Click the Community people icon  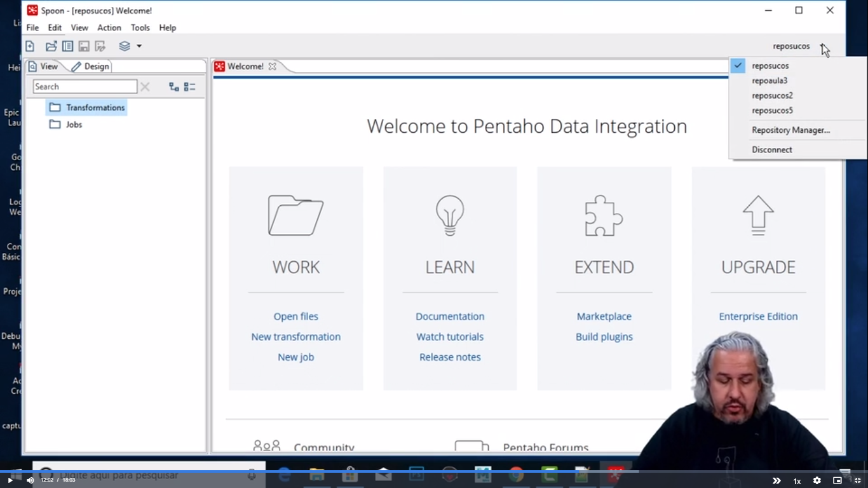pyautogui.click(x=266, y=446)
